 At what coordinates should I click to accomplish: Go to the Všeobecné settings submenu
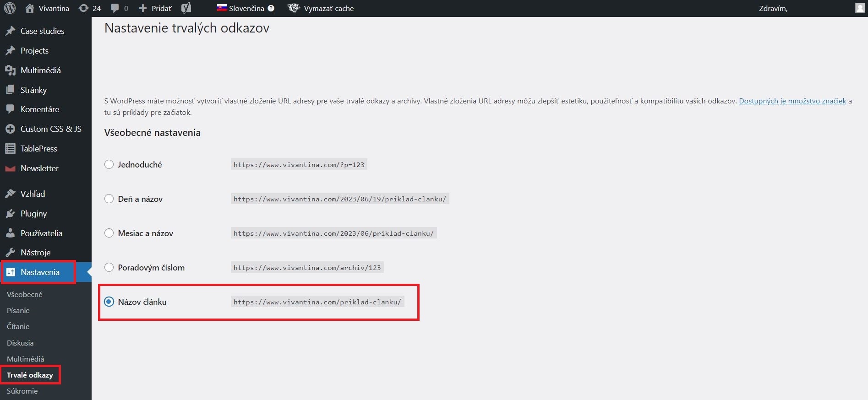tap(25, 294)
